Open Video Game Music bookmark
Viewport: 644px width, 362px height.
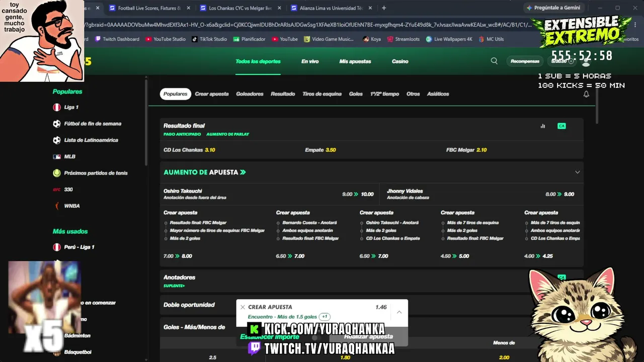(329, 39)
